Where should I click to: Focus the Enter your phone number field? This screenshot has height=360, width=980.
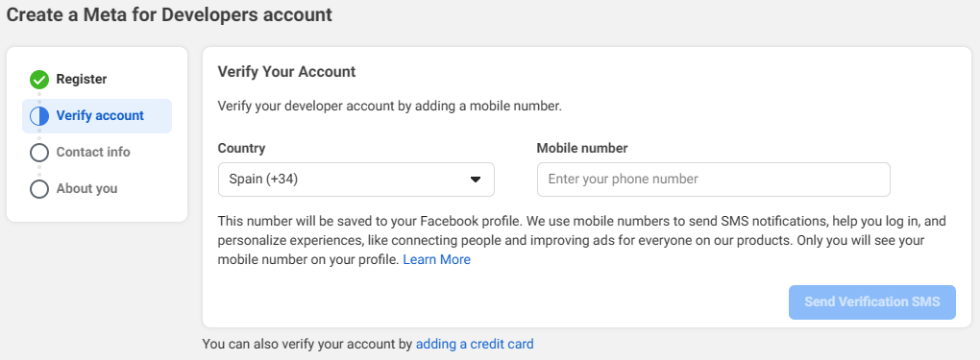click(713, 180)
